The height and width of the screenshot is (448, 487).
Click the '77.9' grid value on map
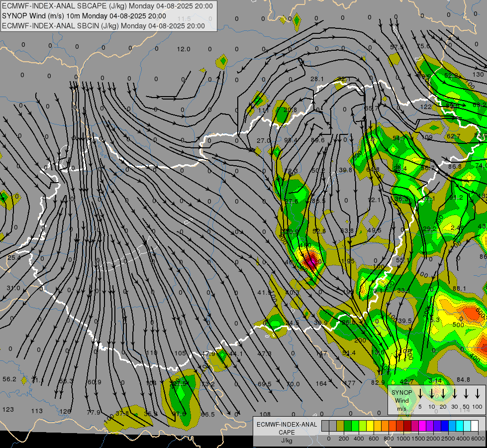pyautogui.click(x=94, y=413)
